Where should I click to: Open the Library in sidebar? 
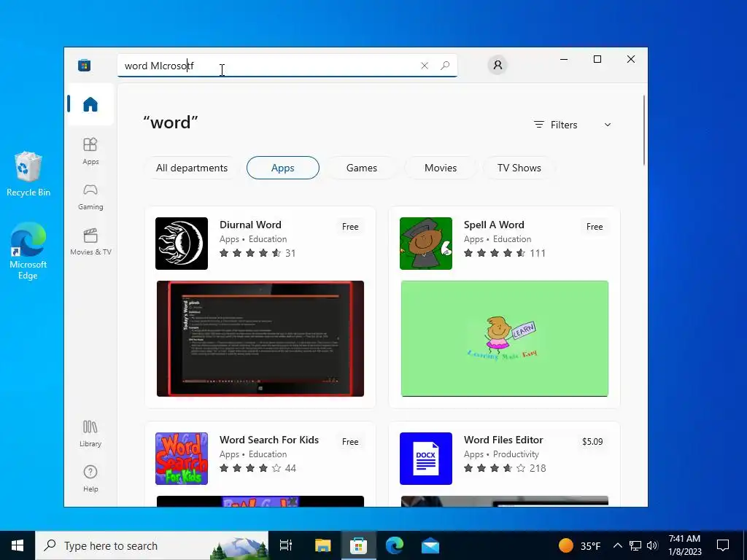[90, 433]
